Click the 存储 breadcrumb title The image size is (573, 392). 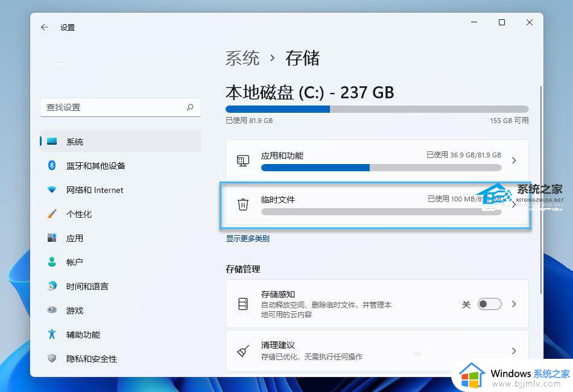click(302, 58)
